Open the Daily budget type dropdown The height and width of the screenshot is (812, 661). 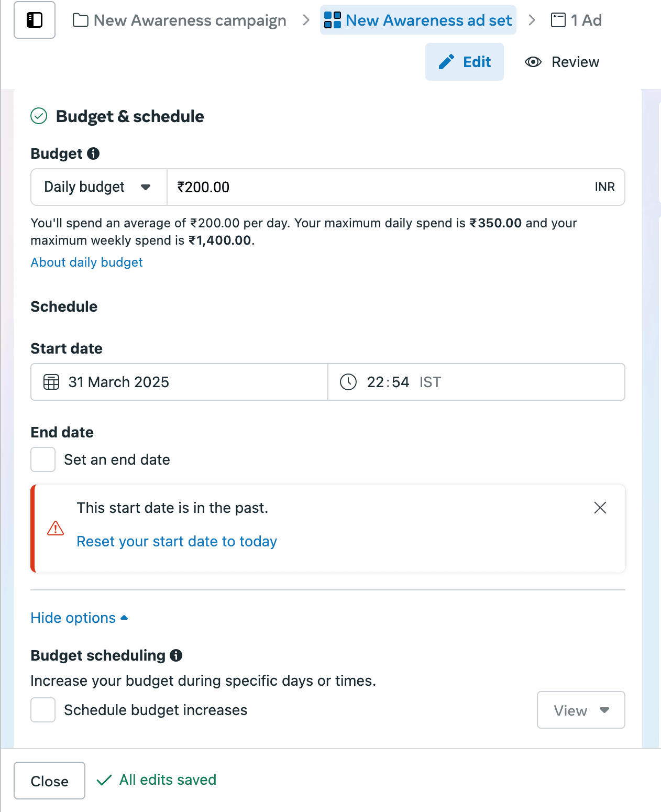pos(98,187)
